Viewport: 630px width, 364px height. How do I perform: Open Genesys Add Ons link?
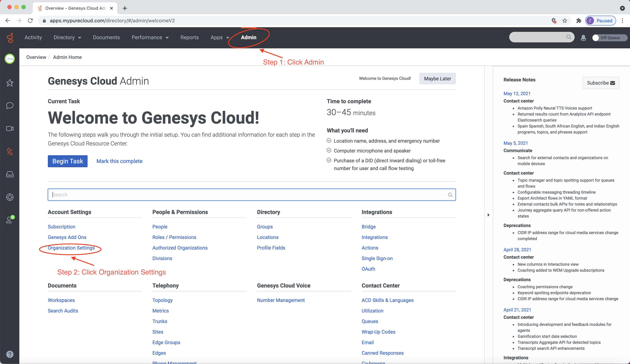(67, 237)
